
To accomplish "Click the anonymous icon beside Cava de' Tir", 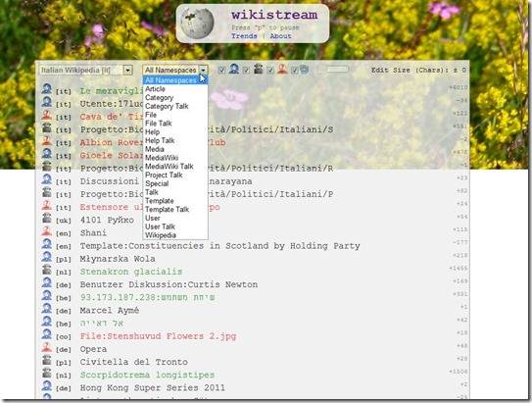I will click(x=46, y=115).
